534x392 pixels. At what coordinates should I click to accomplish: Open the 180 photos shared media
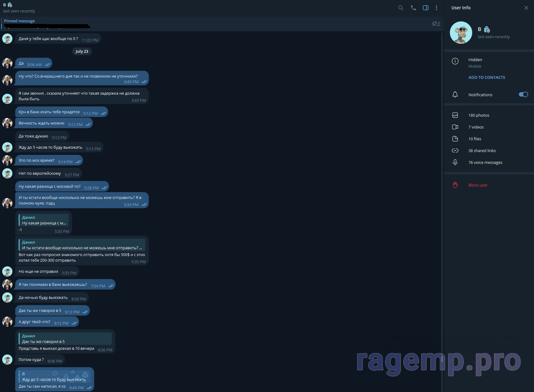(x=479, y=115)
